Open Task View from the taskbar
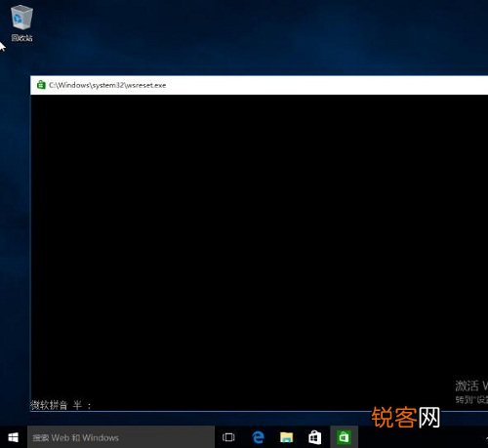This screenshot has width=488, height=448. (x=228, y=437)
